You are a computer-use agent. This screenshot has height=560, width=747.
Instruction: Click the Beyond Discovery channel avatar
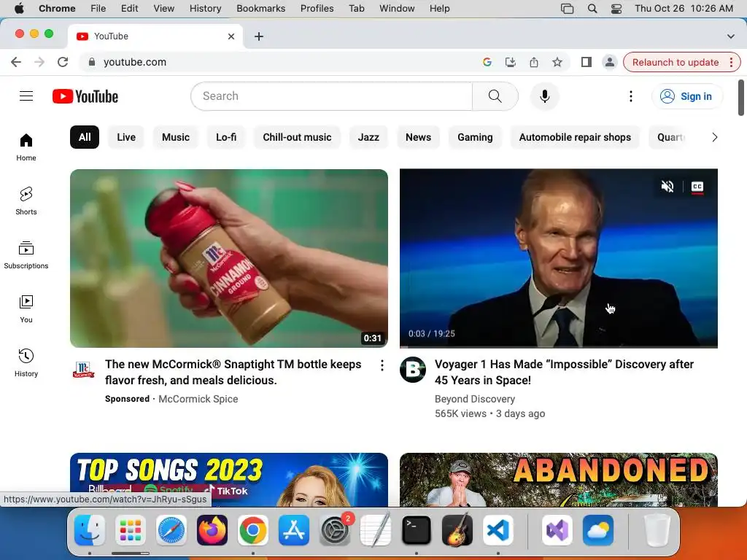point(413,370)
